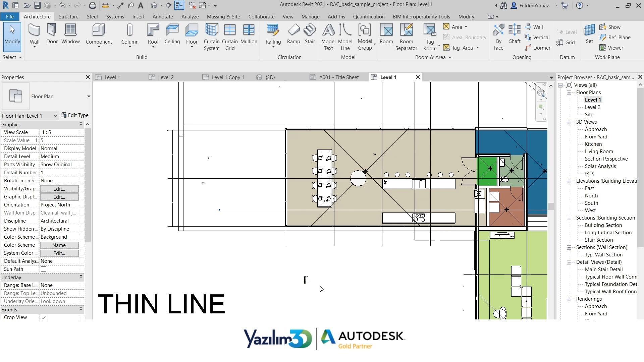
Task: Collapse the Graphics properties section
Action: (x=81, y=124)
